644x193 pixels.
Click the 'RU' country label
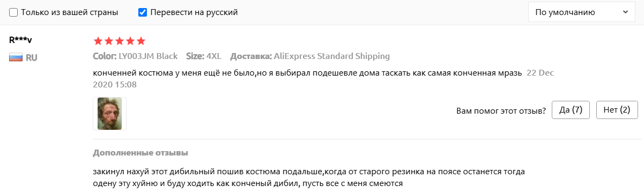point(32,57)
